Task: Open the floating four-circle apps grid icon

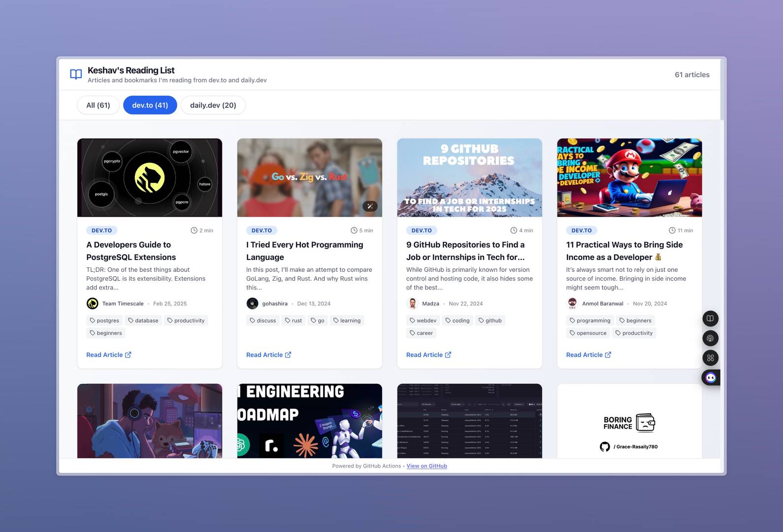Action: click(710, 358)
